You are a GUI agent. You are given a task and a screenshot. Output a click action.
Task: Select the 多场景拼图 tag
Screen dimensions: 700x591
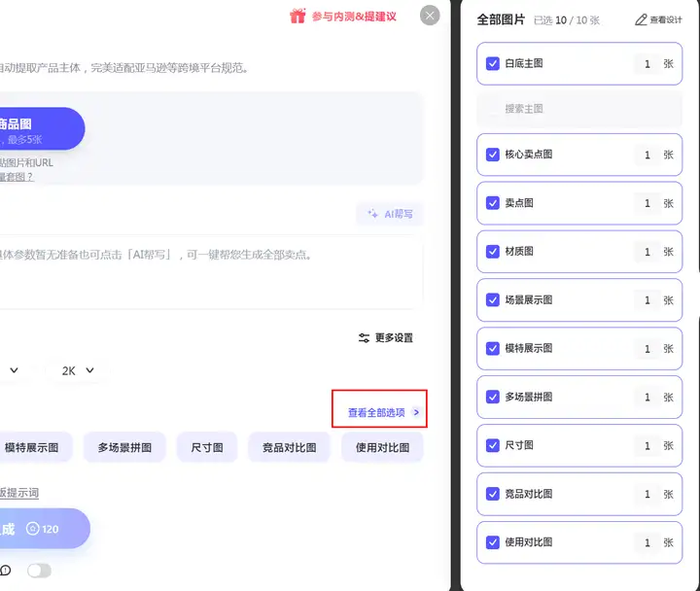pyautogui.click(x=124, y=447)
